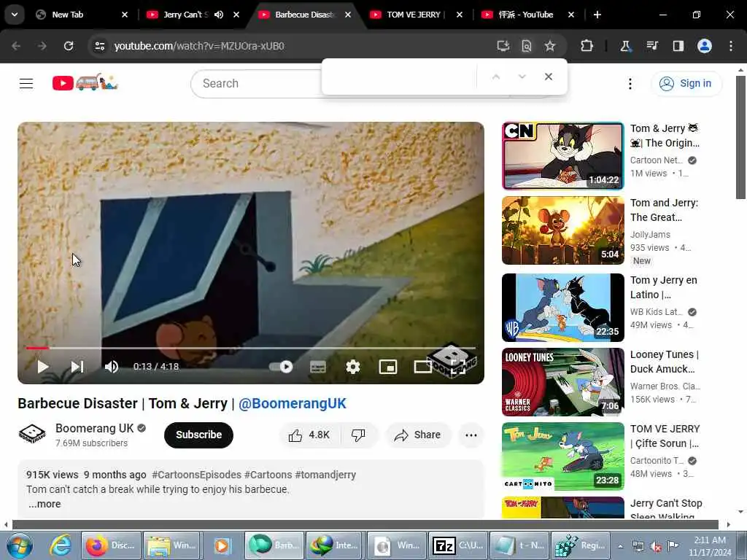This screenshot has height=560, width=747.
Task: Subscribe to Boomerang UK
Action: pos(198,435)
